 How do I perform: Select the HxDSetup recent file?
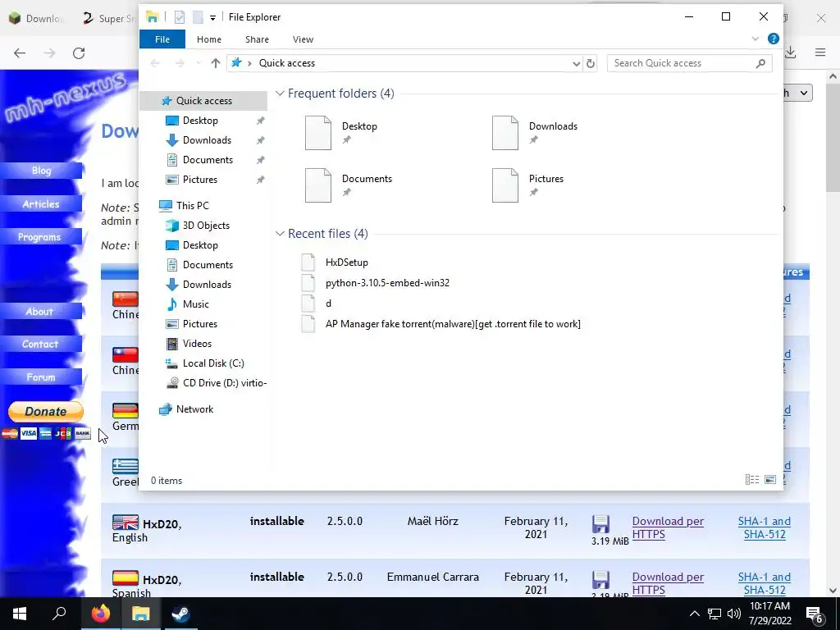347,262
